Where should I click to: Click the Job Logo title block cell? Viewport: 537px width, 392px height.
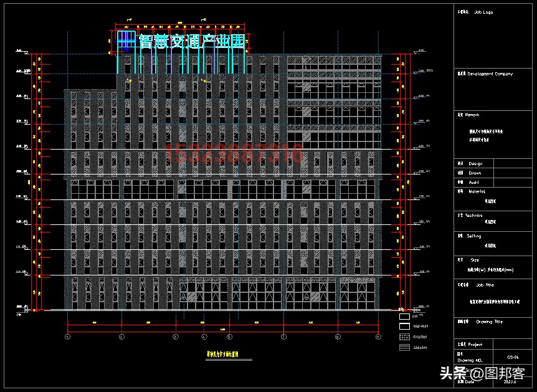click(x=483, y=12)
